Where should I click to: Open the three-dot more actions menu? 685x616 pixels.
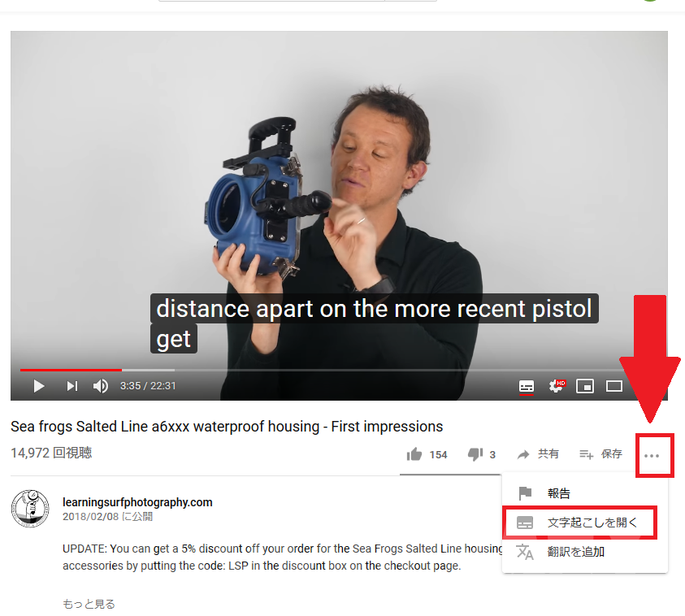pos(652,456)
